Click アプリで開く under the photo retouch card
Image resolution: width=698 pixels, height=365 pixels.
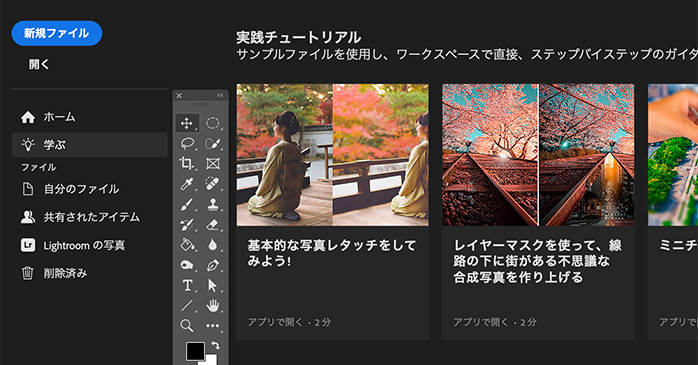click(x=275, y=322)
